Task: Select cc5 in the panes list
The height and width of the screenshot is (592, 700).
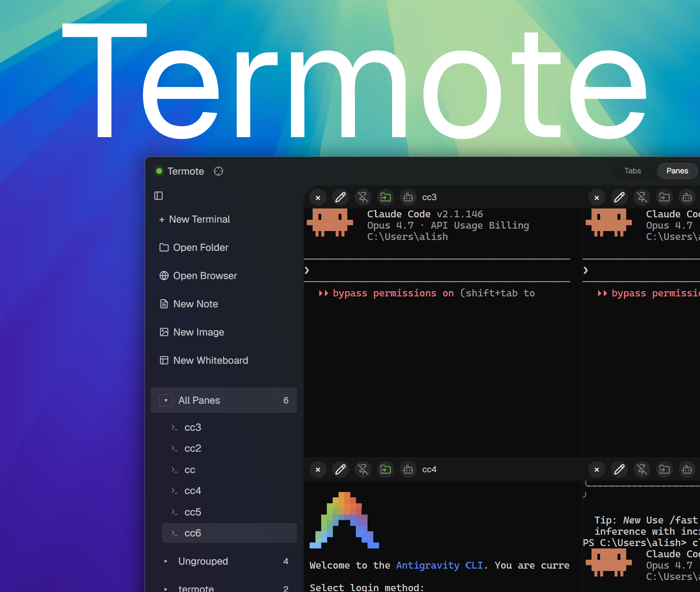Action: pyautogui.click(x=229, y=512)
